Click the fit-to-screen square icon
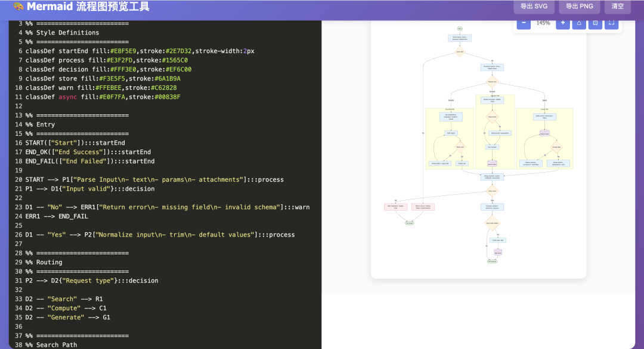This screenshot has height=349, width=644. tap(595, 23)
